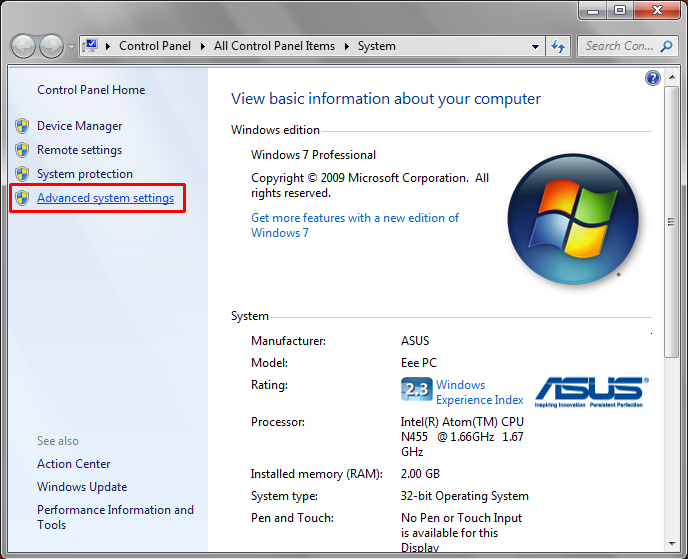The width and height of the screenshot is (688, 559).
Task: Open Remote settings
Action: 79,150
